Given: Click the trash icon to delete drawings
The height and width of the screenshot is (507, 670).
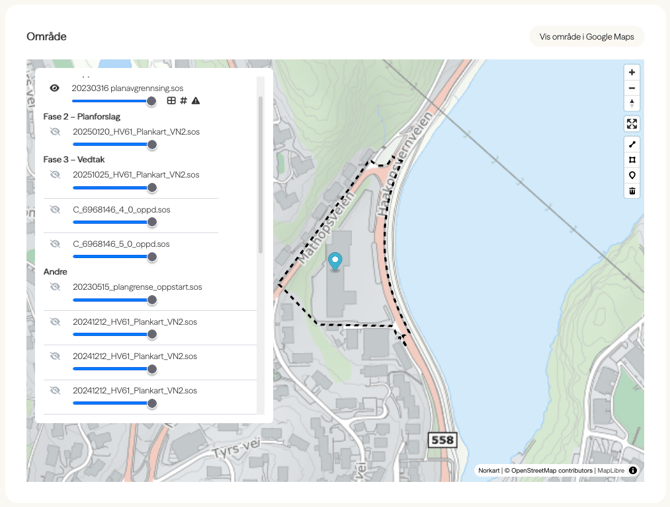Looking at the screenshot, I should [x=632, y=191].
